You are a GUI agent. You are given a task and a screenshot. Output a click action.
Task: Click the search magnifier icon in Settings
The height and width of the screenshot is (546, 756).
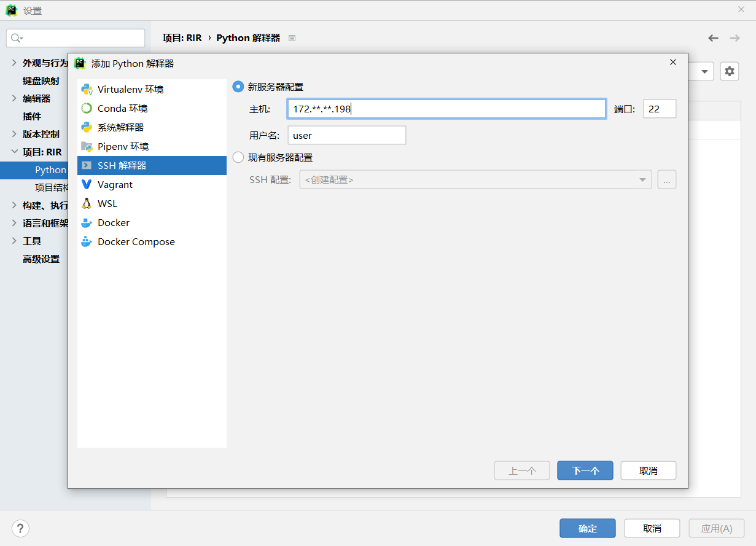pyautogui.click(x=17, y=38)
